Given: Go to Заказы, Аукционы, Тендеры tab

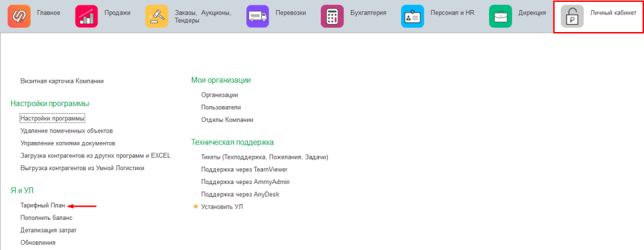Looking at the screenshot, I should [x=203, y=16].
